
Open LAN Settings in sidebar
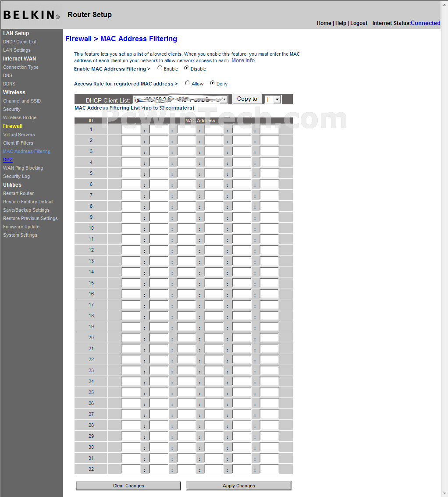click(x=17, y=50)
